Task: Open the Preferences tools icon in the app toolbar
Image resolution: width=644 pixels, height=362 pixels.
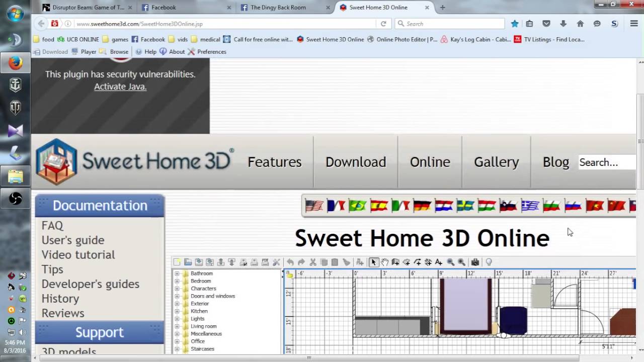Action: click(276, 262)
